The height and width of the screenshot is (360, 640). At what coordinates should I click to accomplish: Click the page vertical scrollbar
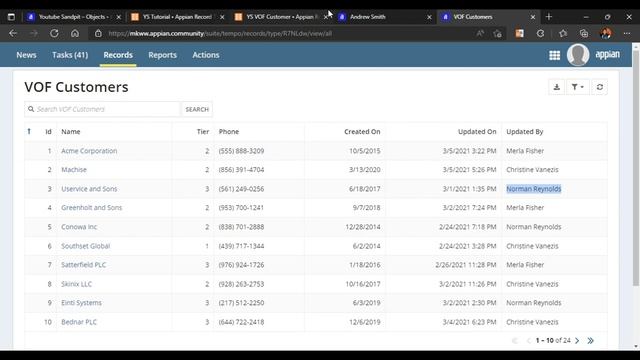(x=636, y=167)
